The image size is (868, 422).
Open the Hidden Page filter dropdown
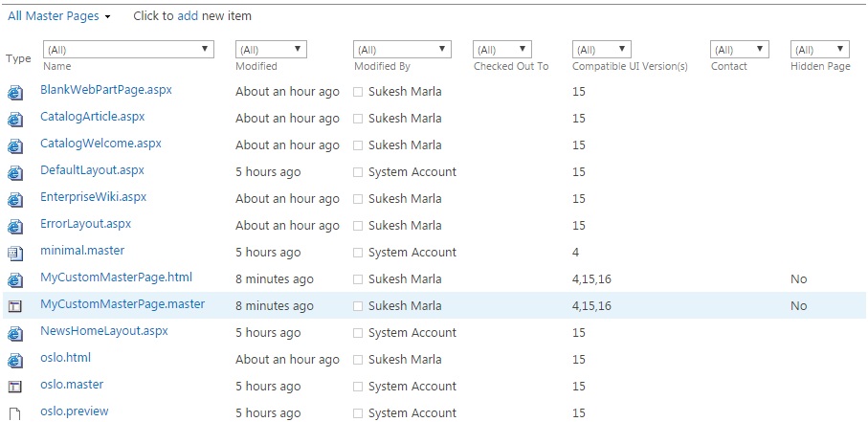[x=820, y=50]
